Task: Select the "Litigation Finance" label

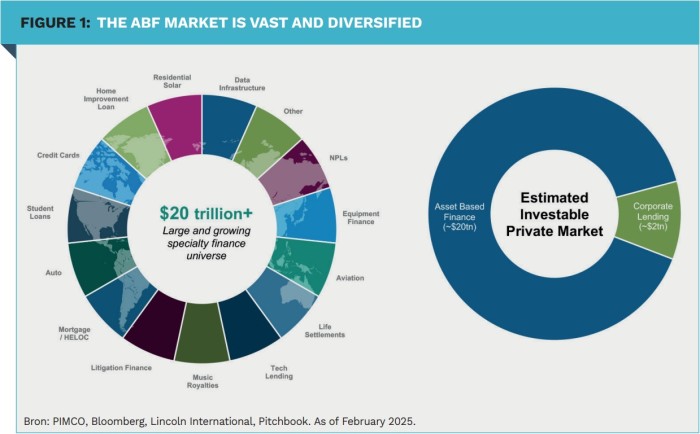Action: [124, 368]
